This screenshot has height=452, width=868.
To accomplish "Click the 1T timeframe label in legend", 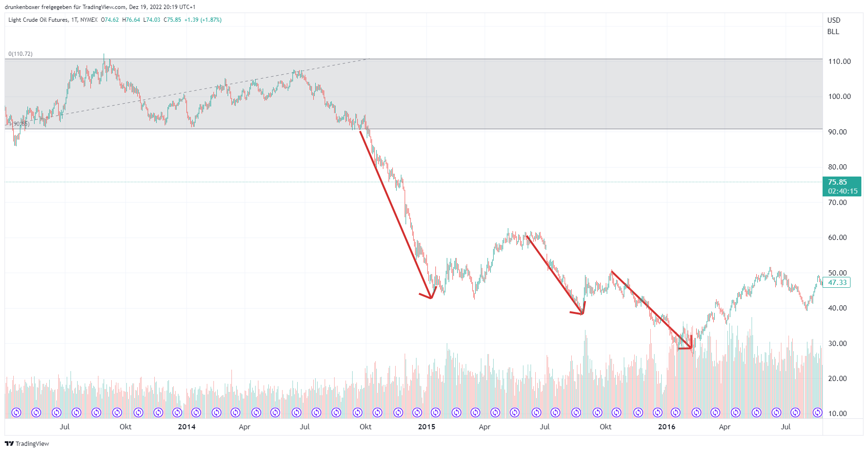I will (74, 20).
